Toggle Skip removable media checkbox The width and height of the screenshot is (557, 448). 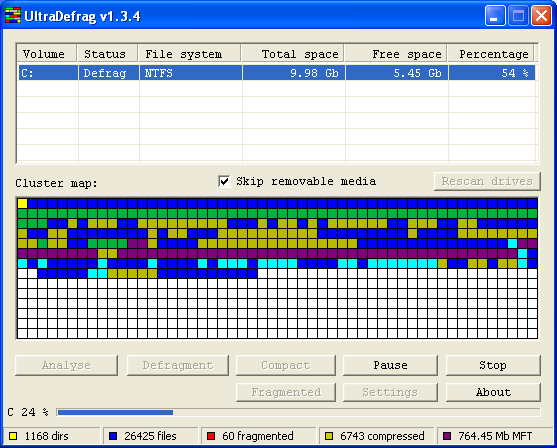[x=224, y=181]
